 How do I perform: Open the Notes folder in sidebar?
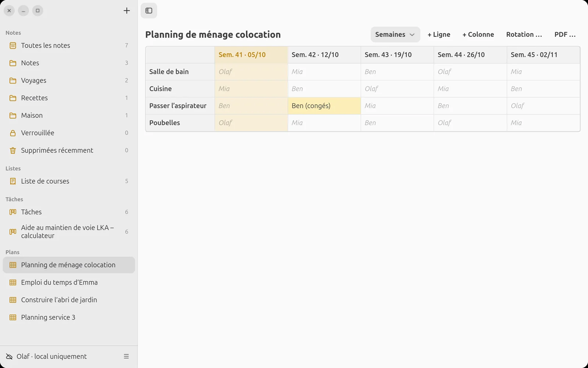pos(69,63)
